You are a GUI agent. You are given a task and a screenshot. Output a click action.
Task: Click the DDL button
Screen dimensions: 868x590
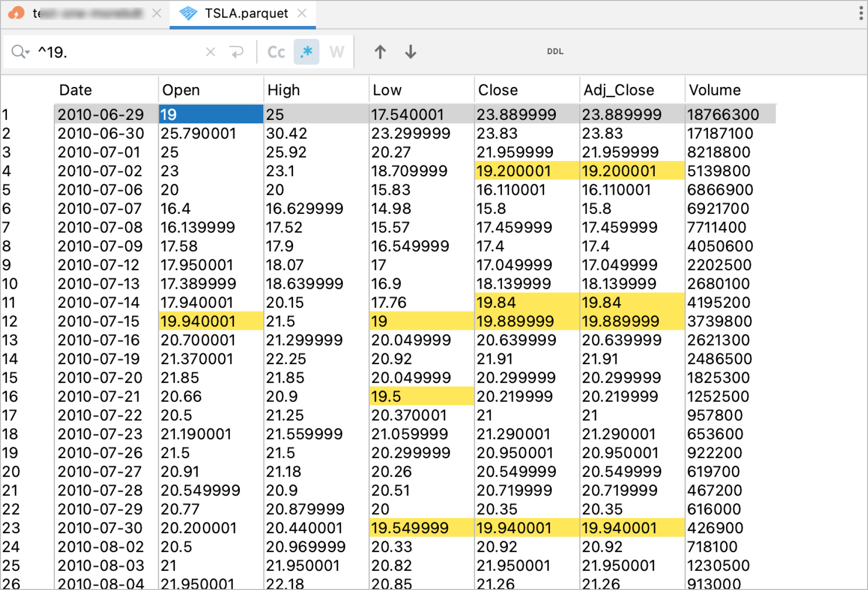[555, 51]
